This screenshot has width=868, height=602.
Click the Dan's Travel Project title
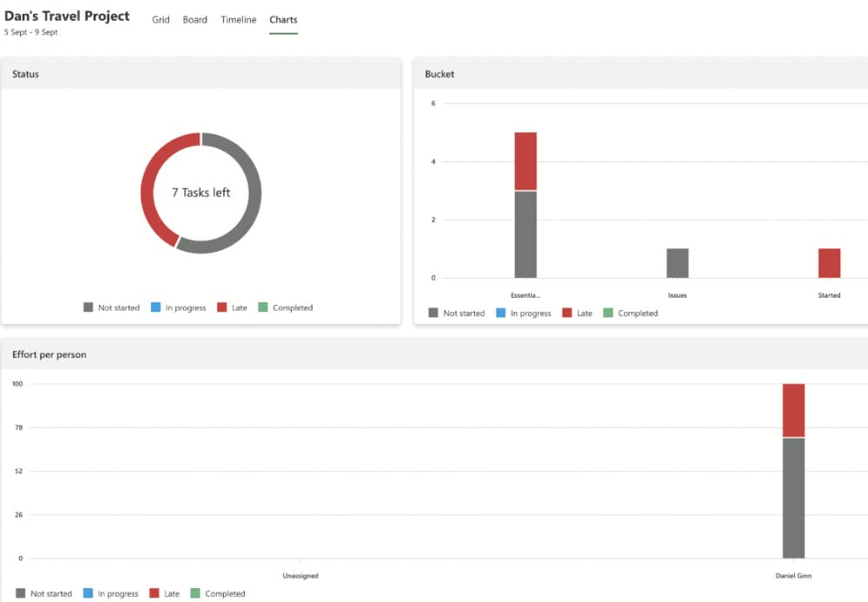[x=67, y=16]
